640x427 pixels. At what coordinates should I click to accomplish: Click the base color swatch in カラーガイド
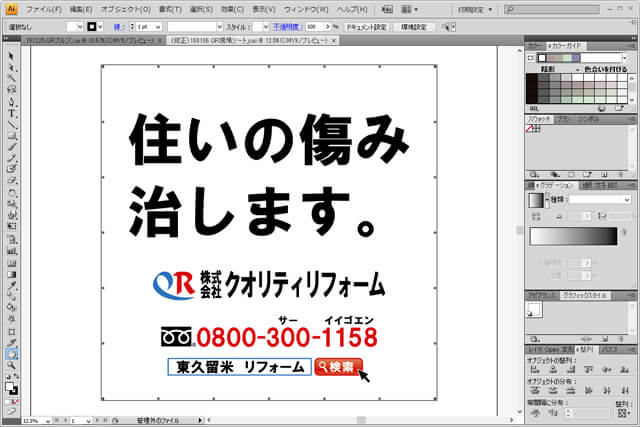(x=542, y=58)
